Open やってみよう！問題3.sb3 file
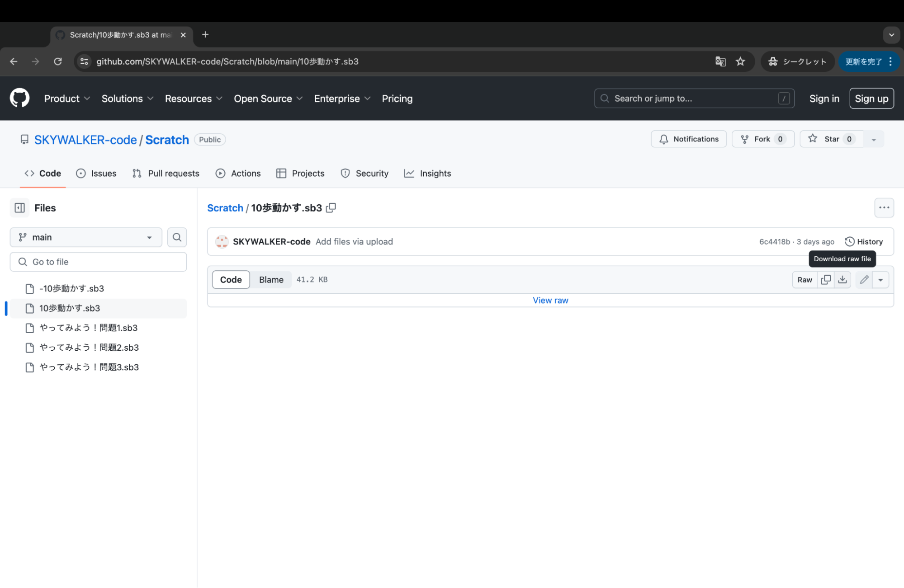Image resolution: width=904 pixels, height=588 pixels. click(x=98, y=367)
